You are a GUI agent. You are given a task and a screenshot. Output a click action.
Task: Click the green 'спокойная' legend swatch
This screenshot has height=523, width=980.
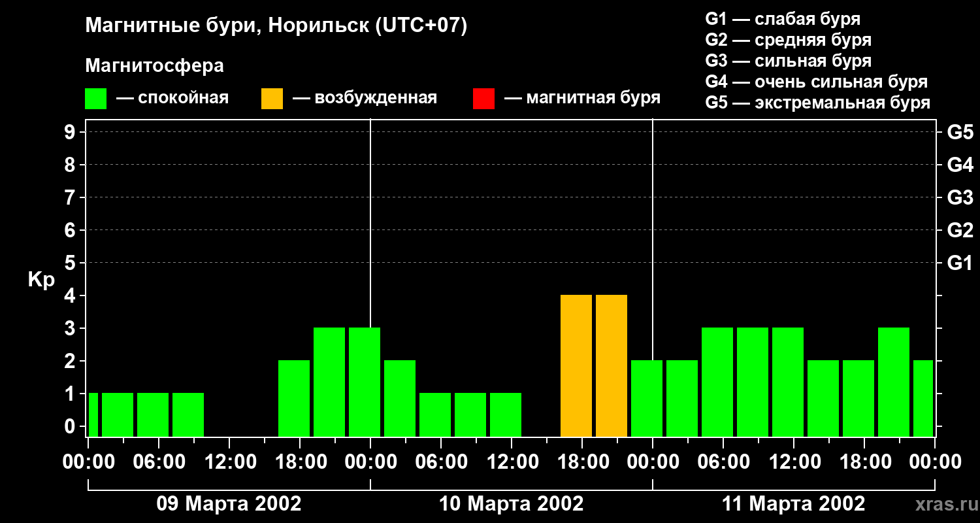coord(95,99)
